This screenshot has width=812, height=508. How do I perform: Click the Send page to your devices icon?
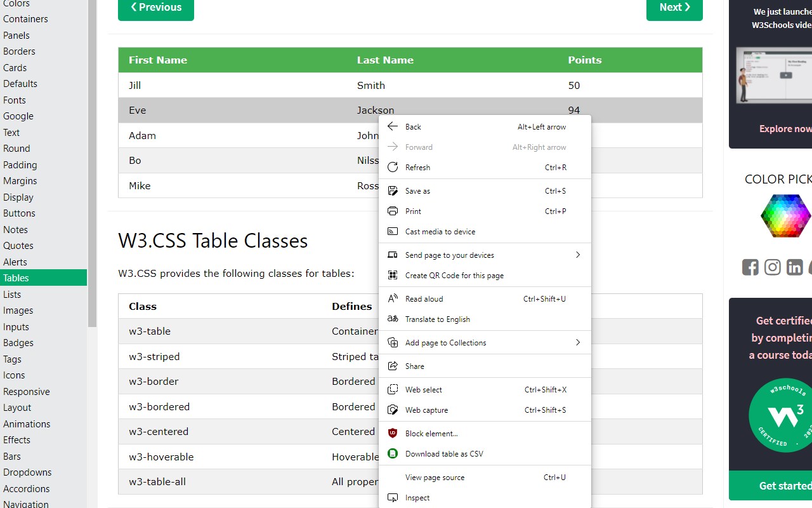coord(393,255)
